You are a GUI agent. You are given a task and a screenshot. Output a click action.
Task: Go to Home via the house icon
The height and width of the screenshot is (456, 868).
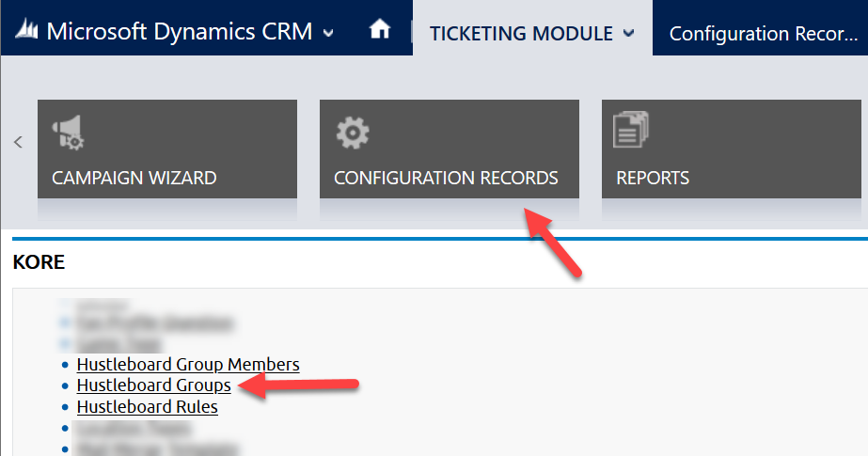380,29
